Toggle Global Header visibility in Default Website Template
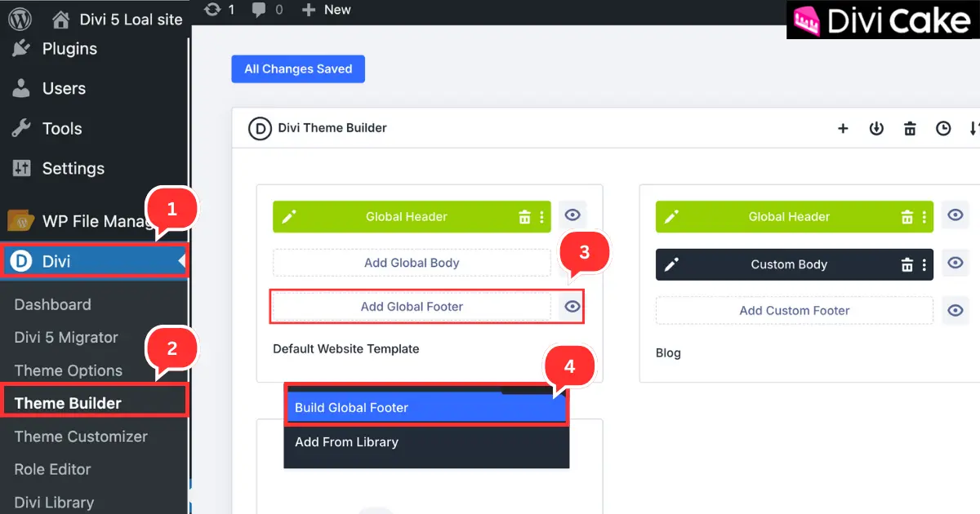This screenshot has height=514, width=980. tap(572, 216)
